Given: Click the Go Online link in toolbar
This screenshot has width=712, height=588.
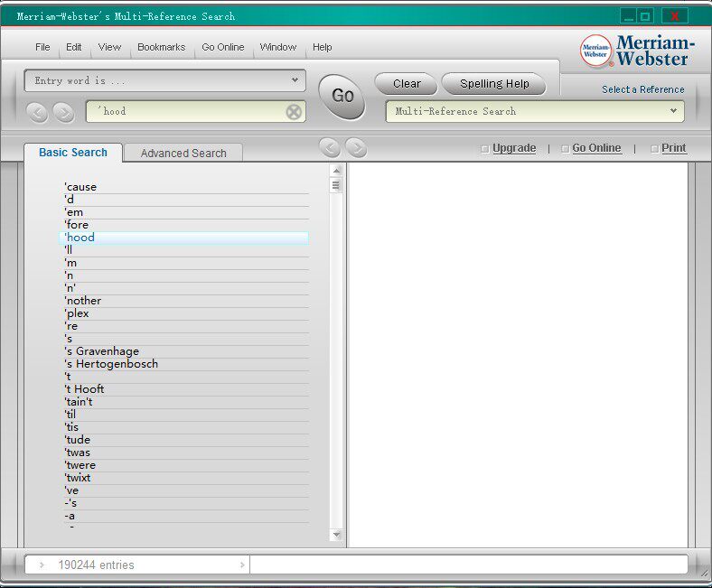Looking at the screenshot, I should (x=596, y=148).
